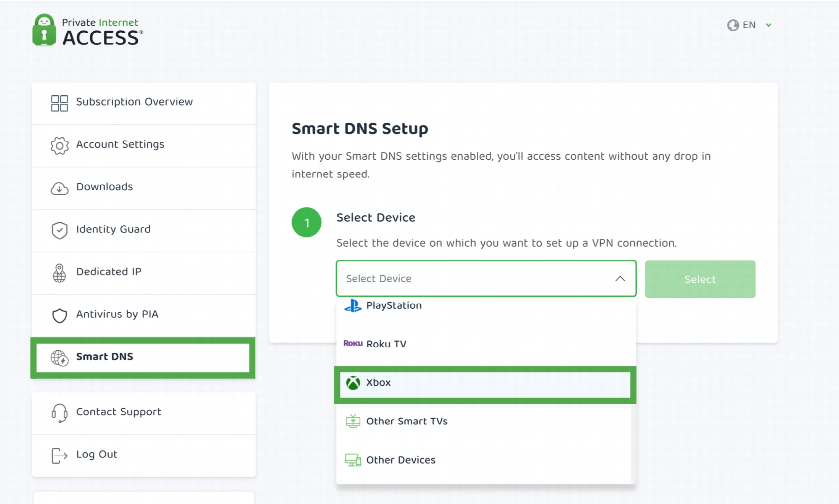Open the Downloads menu item
Image resolution: width=839 pixels, height=504 pixels.
pyautogui.click(x=144, y=188)
